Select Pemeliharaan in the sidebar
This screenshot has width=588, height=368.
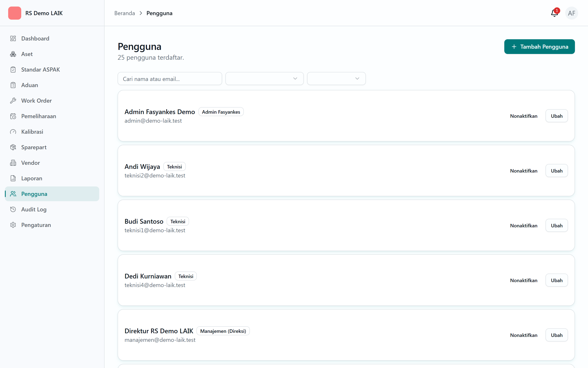click(x=52, y=116)
